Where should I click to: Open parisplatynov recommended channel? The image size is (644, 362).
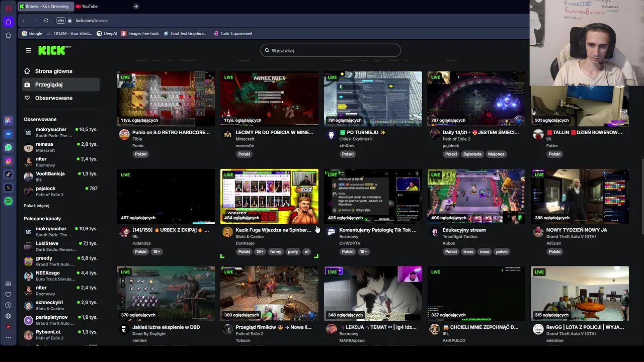pyautogui.click(x=60, y=320)
